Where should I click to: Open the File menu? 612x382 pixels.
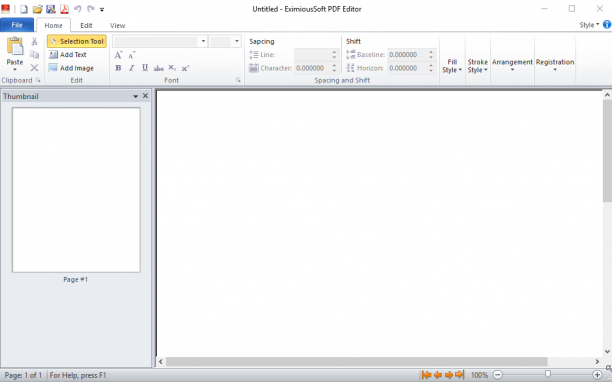click(17, 25)
